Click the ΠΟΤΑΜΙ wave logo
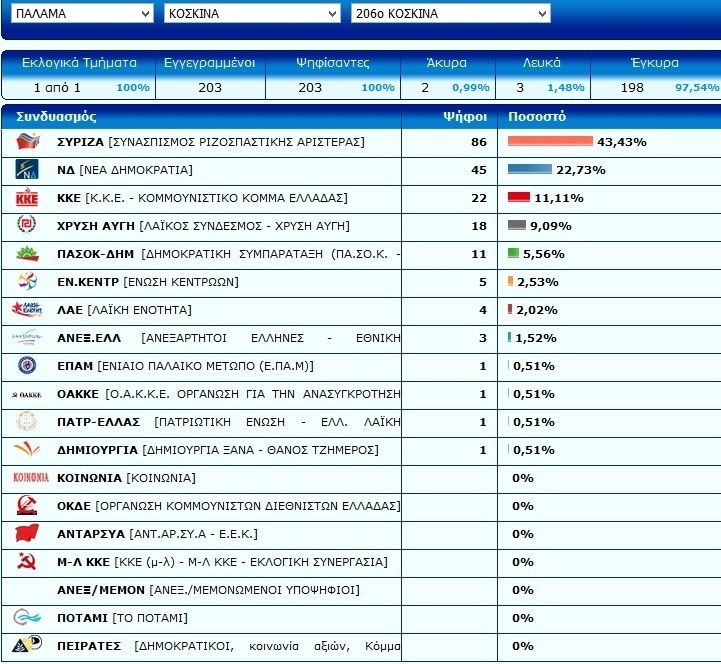The image size is (721, 664). tap(27, 617)
